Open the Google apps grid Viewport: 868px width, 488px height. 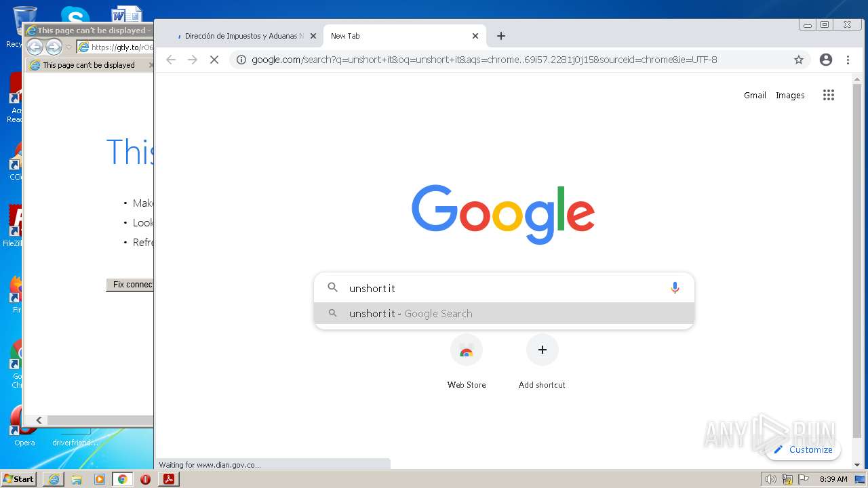point(829,95)
